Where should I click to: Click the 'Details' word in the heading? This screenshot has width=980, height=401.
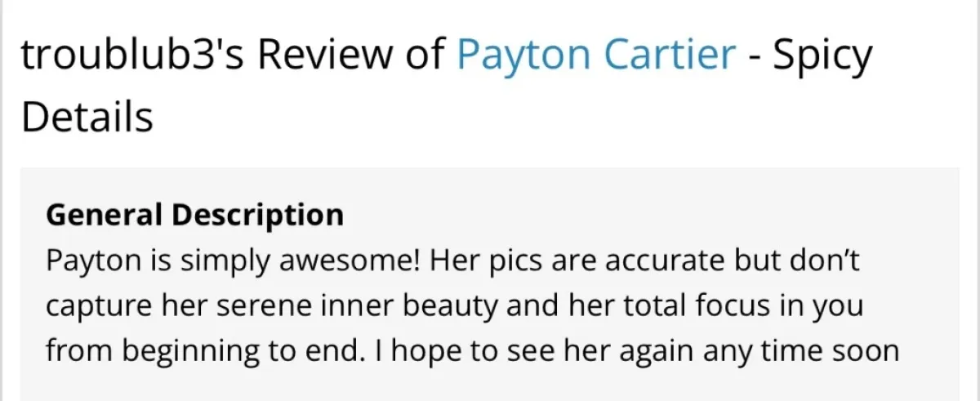[87, 117]
